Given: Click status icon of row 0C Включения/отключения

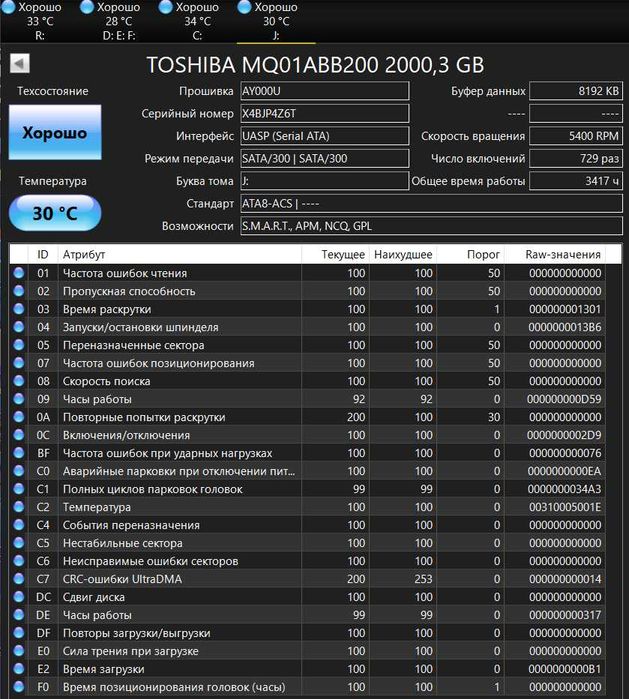Looking at the screenshot, I should click(19, 435).
